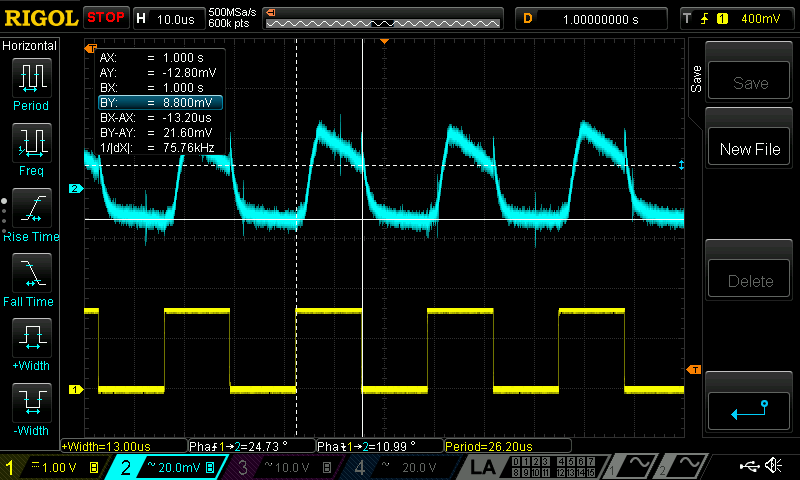This screenshot has width=800, height=480.
Task: Click the 1/|dX| = 75.76kHz row
Action: [160, 148]
